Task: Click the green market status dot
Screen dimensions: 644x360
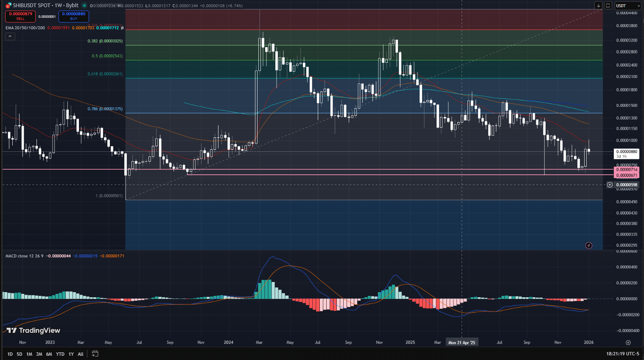Action: tap(84, 6)
